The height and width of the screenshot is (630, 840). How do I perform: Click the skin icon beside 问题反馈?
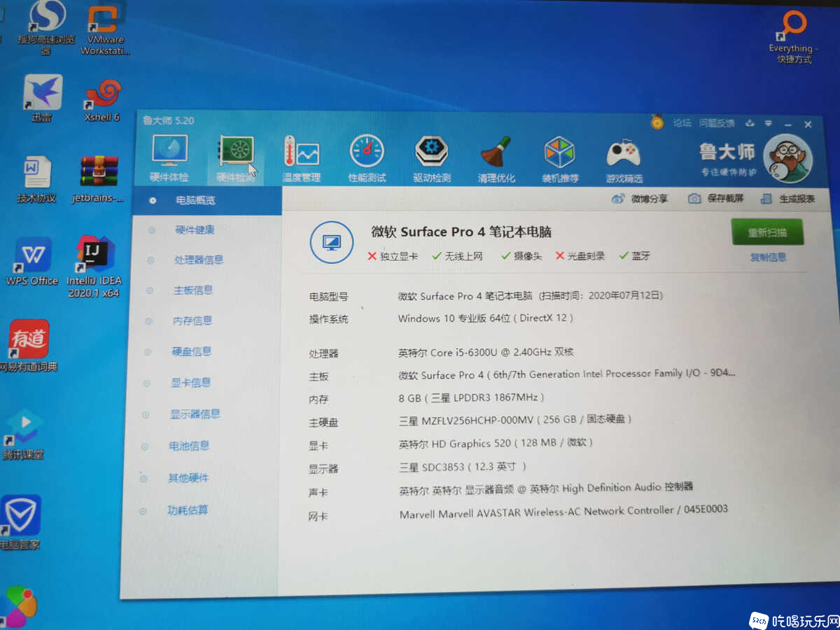pos(750,123)
